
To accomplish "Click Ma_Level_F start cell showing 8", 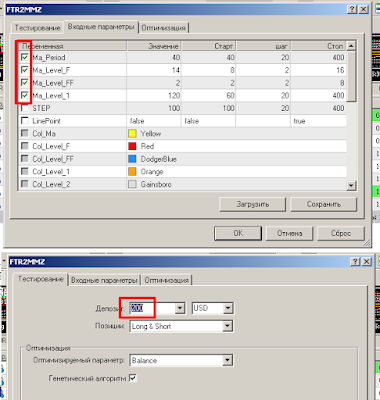I will click(x=209, y=70).
